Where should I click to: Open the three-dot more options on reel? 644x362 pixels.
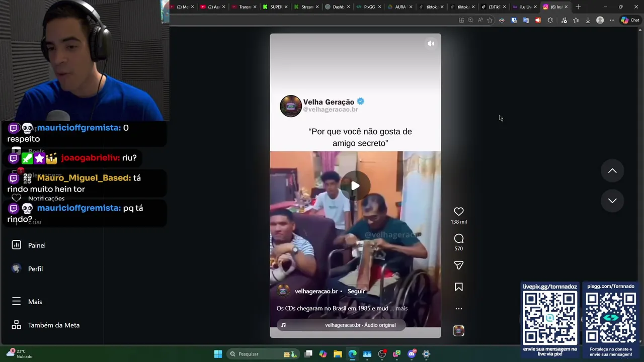point(458,309)
